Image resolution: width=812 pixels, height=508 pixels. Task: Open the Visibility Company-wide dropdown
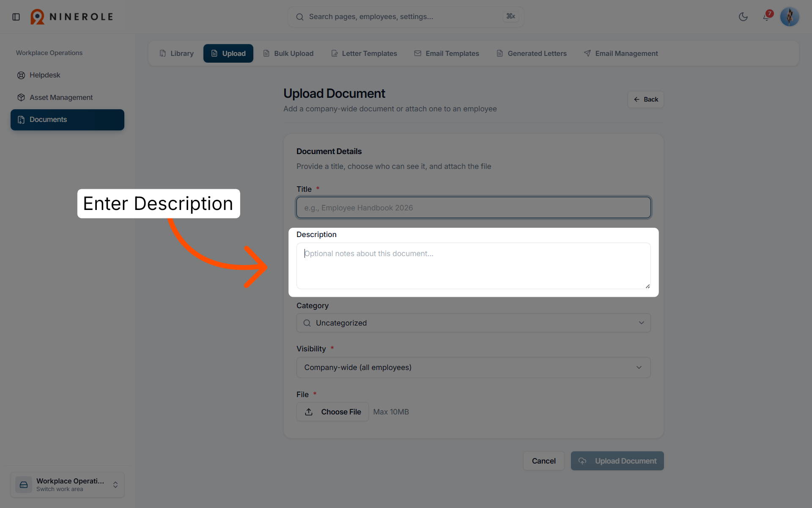[x=473, y=367]
